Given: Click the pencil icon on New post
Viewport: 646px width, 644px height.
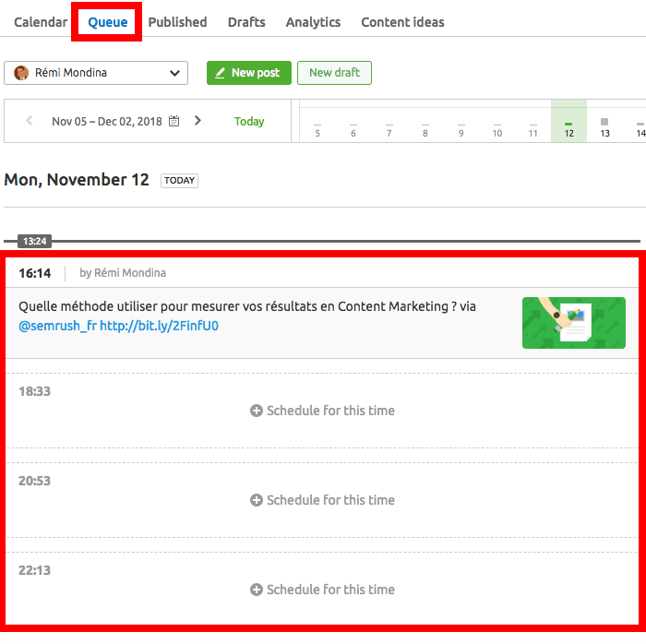Looking at the screenshot, I should [220, 73].
